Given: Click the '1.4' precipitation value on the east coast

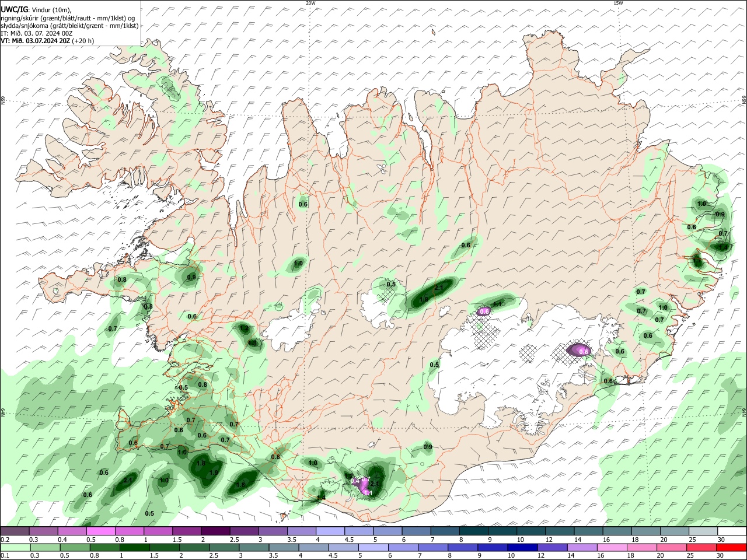Looking at the screenshot, I should point(724,247).
